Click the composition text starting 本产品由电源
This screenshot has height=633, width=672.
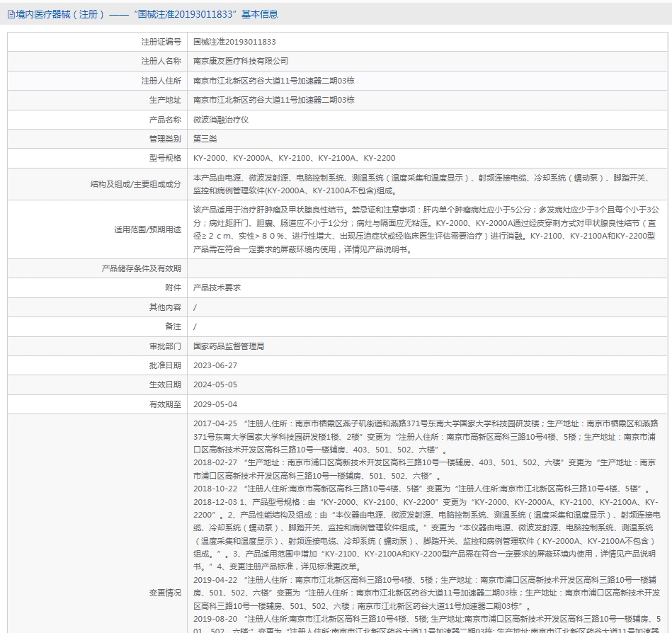[422, 184]
